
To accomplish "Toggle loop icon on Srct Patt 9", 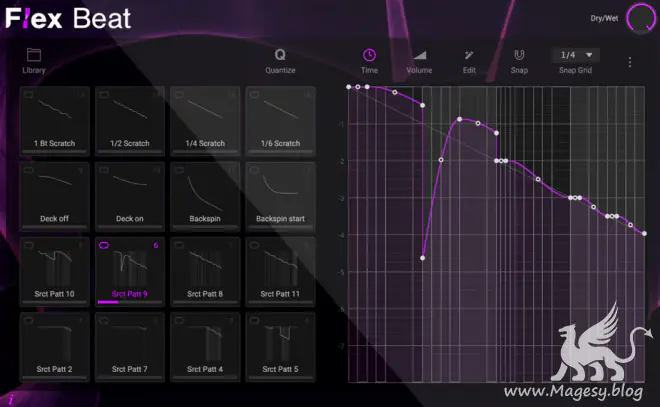I will click(104, 245).
